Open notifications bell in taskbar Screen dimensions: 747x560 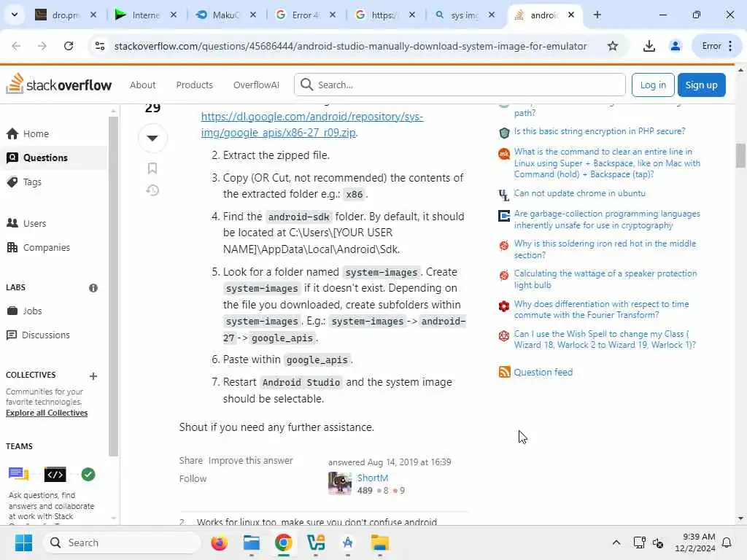pyautogui.click(x=727, y=542)
